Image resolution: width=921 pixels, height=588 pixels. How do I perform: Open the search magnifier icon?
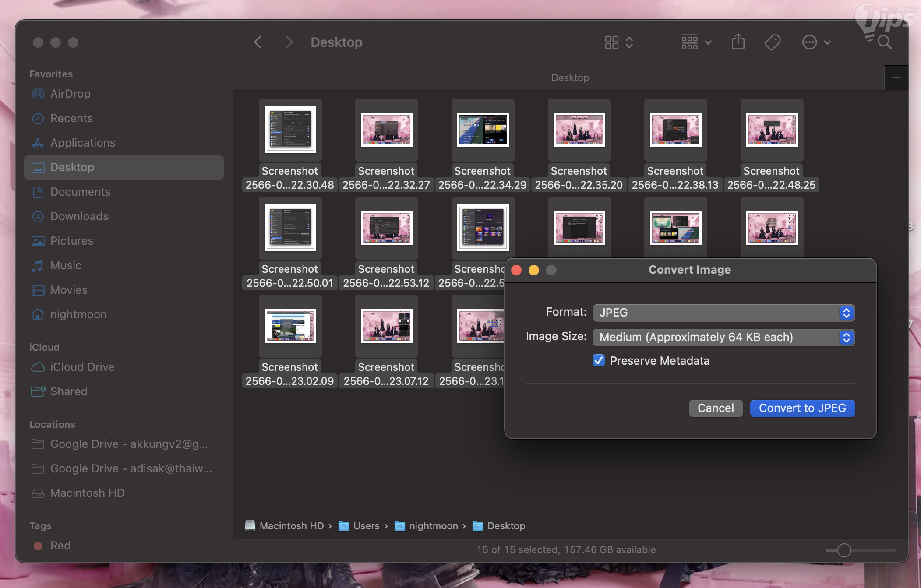point(884,42)
